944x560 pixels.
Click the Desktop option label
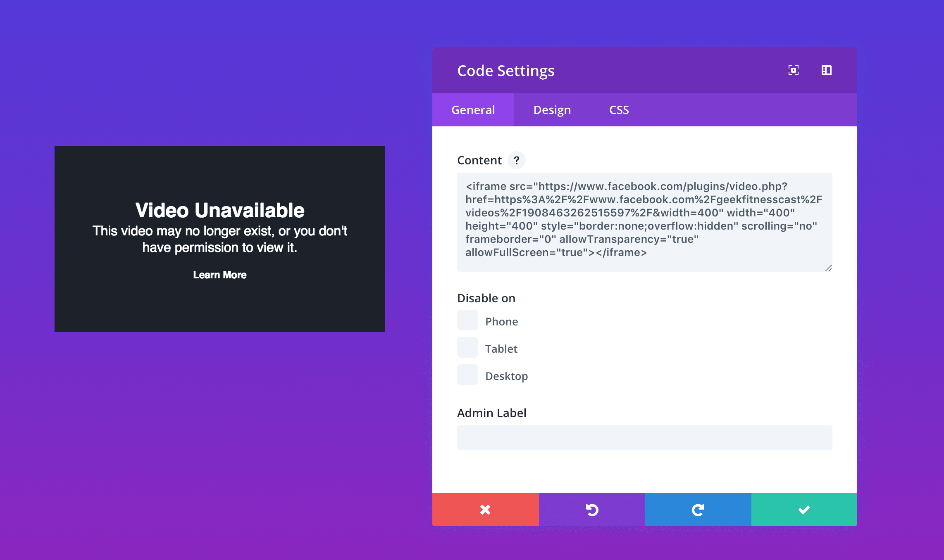point(507,376)
